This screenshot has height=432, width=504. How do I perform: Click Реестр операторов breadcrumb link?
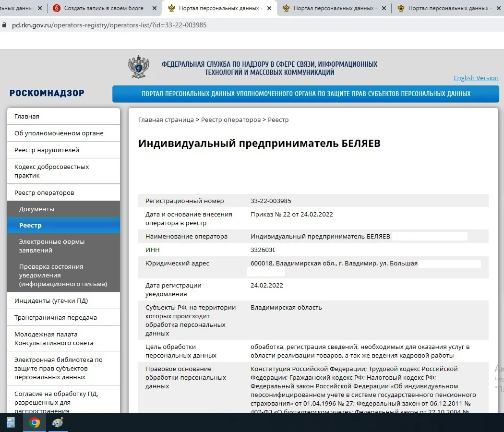231,120
